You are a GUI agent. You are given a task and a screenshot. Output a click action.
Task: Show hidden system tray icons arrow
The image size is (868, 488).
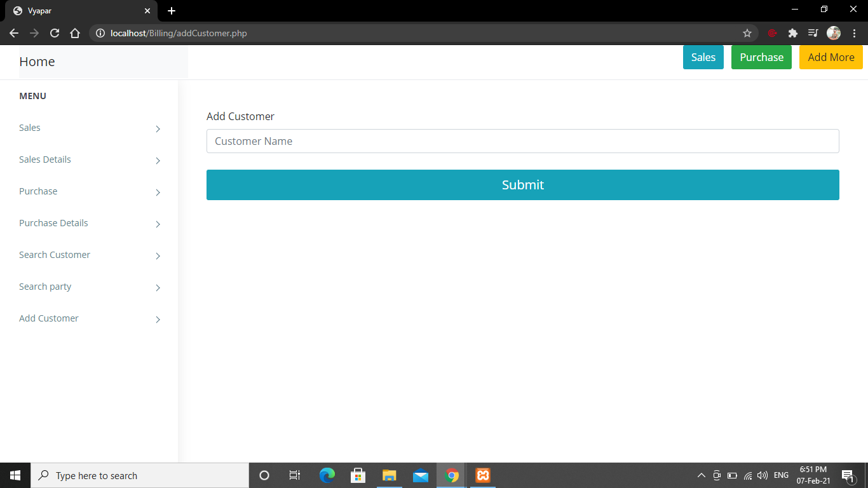point(702,475)
